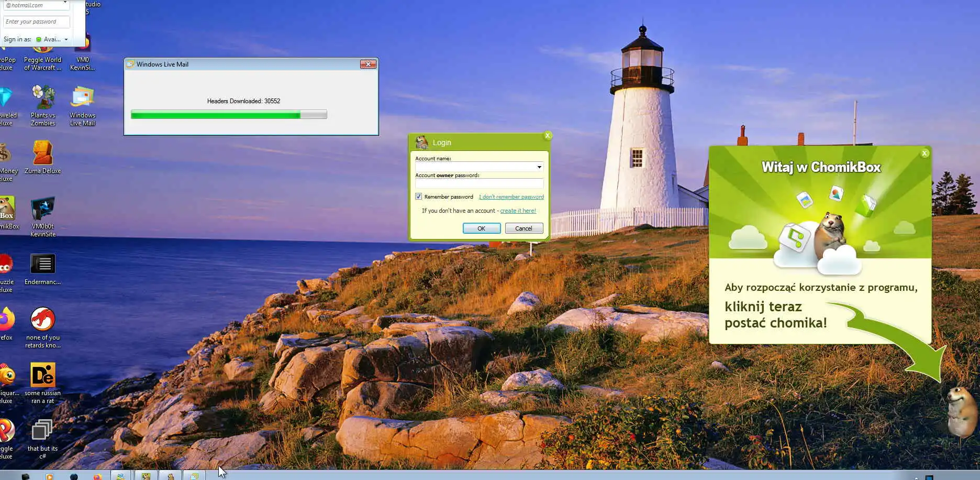This screenshot has height=480, width=980.
Task: Open the 'some russian ran a rat' desktop icon
Action: click(x=43, y=383)
